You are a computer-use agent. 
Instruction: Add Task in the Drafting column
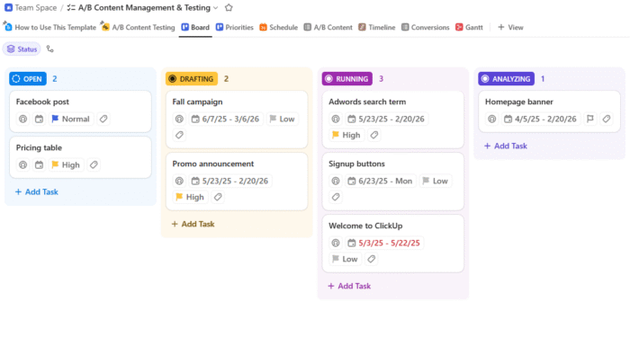click(x=193, y=224)
